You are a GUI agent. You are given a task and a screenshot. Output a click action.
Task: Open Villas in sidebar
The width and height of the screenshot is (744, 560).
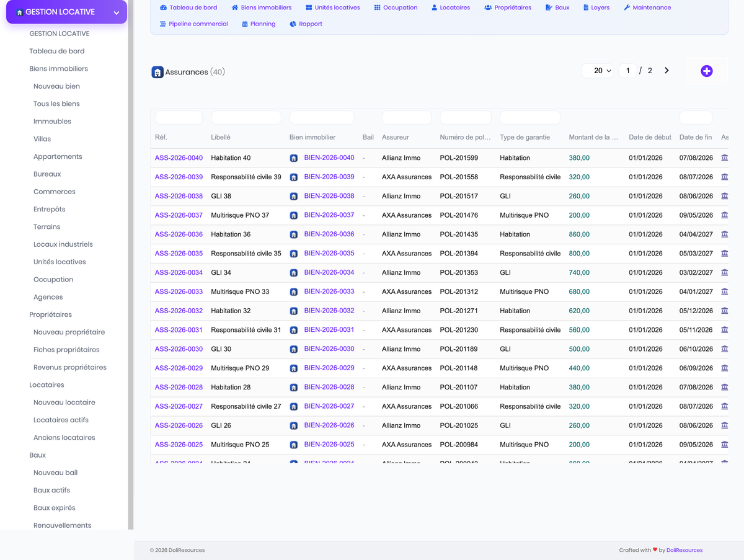pos(42,139)
